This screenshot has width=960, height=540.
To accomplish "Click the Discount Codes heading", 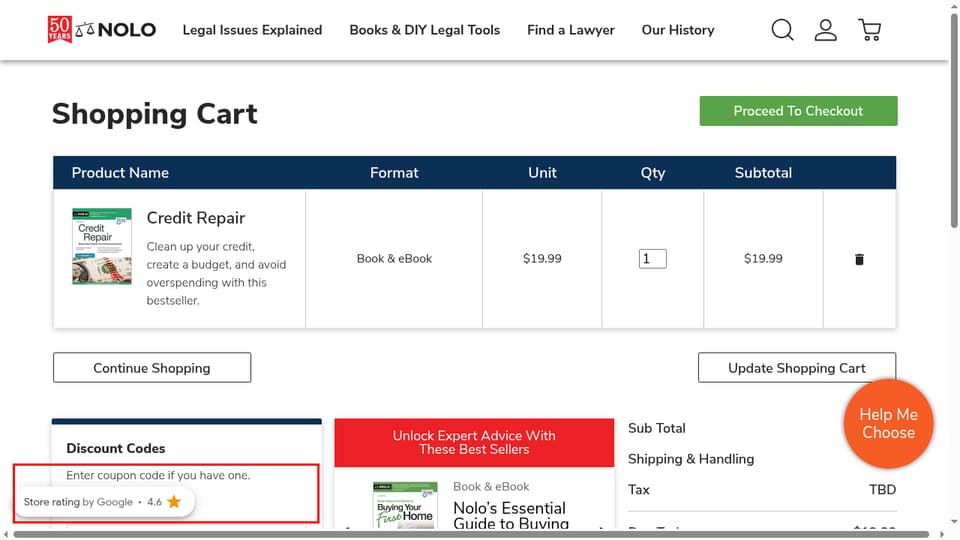I will (x=116, y=448).
